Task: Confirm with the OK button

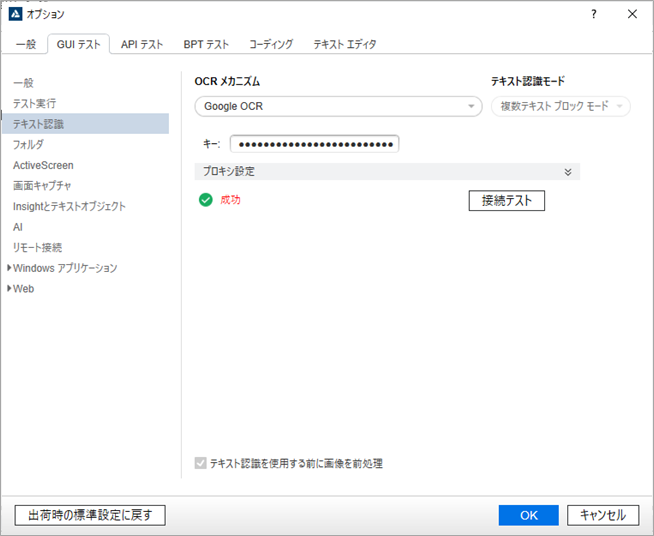Action: point(528,515)
